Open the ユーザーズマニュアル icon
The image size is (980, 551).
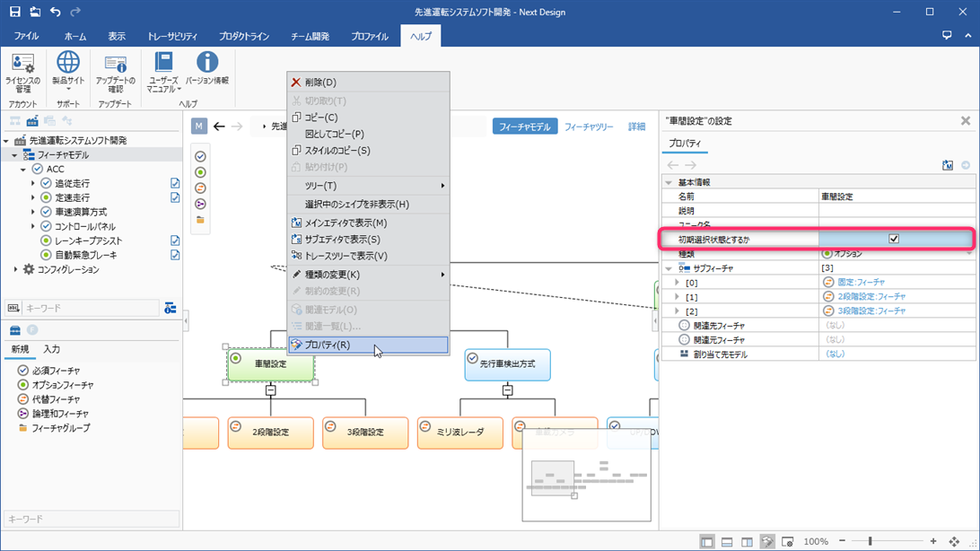(163, 71)
